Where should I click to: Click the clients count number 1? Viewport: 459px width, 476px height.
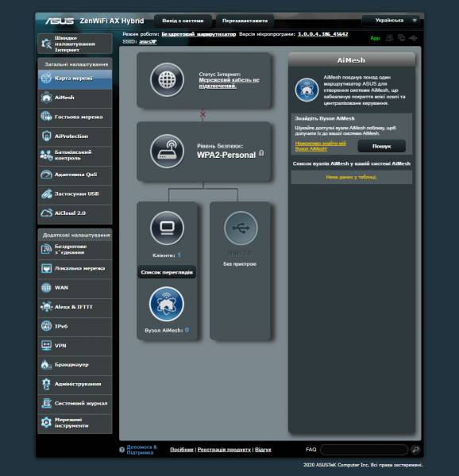pos(179,255)
